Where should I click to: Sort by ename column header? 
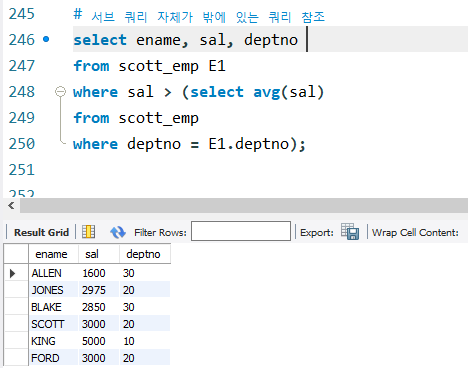pos(53,254)
